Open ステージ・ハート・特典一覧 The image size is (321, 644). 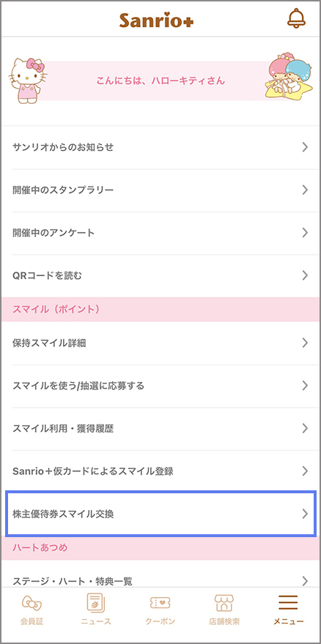(x=160, y=581)
